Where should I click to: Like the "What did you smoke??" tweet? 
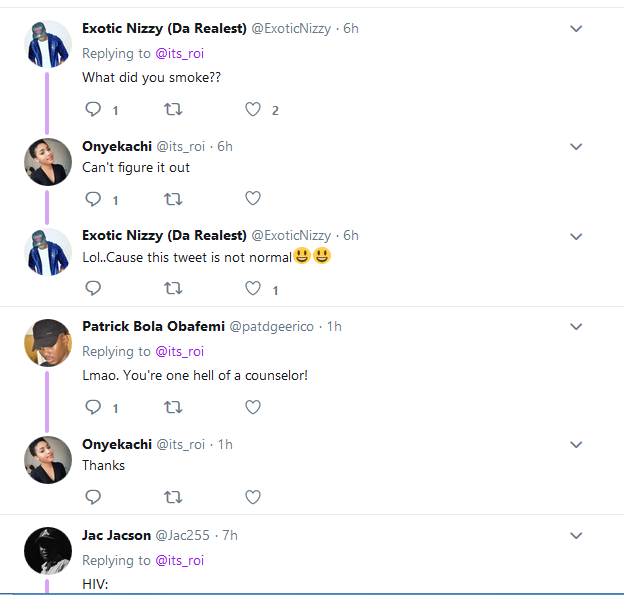(x=253, y=110)
